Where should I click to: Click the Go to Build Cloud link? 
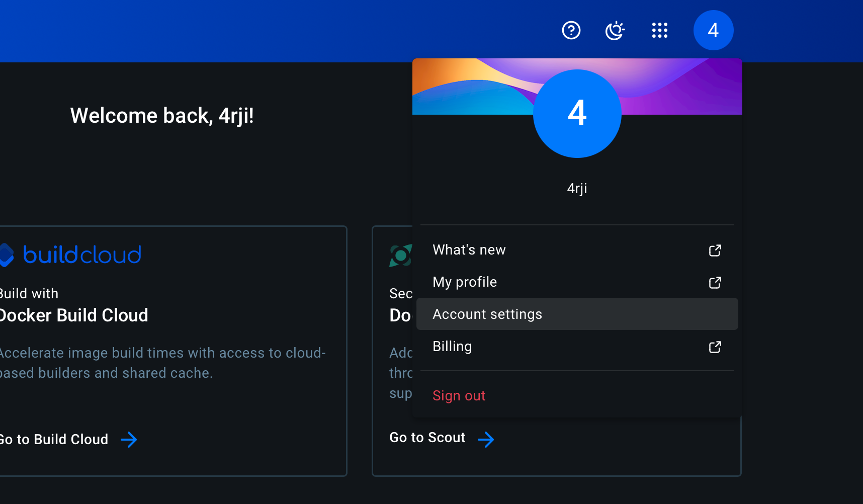[x=54, y=440]
